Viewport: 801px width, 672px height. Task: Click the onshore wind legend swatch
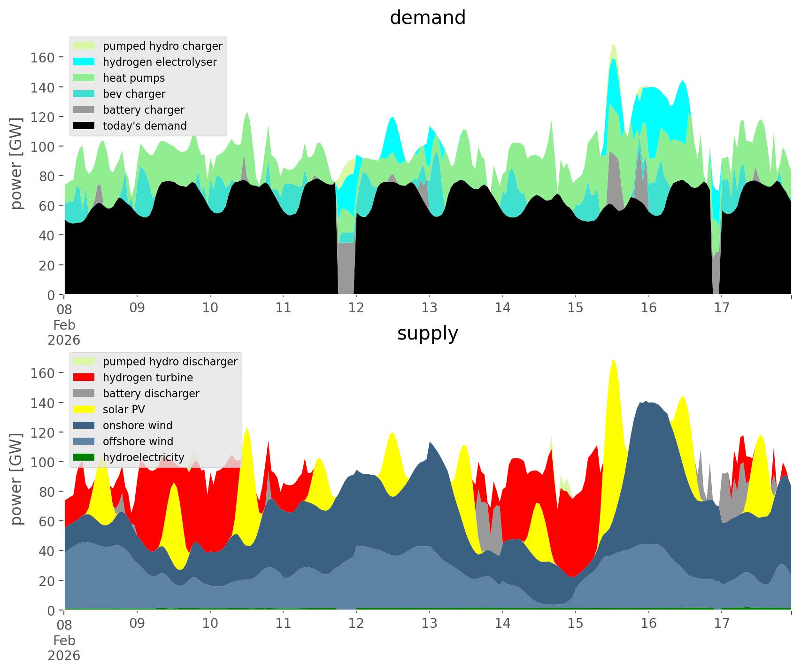tap(84, 425)
